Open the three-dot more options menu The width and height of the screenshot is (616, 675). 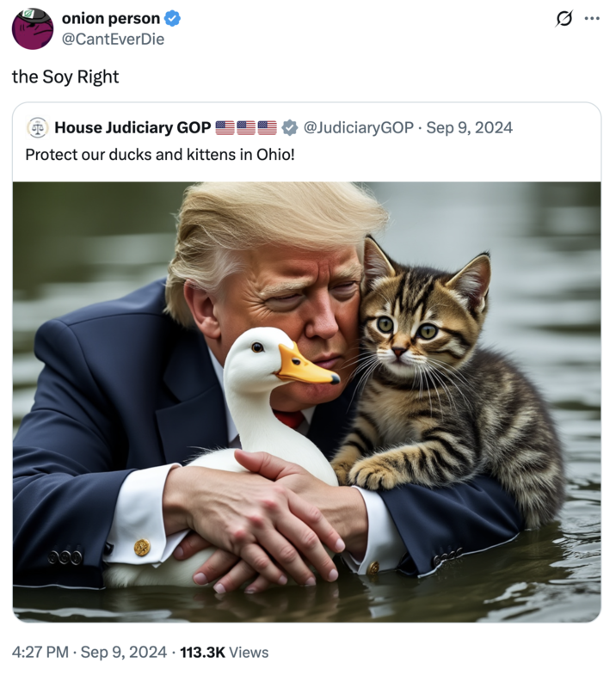(x=592, y=19)
